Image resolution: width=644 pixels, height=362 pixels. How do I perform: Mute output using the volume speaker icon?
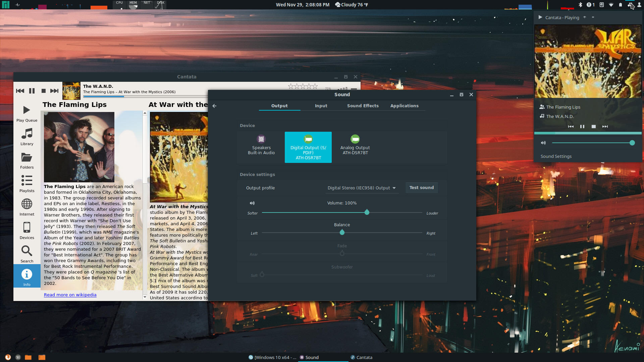(252, 203)
